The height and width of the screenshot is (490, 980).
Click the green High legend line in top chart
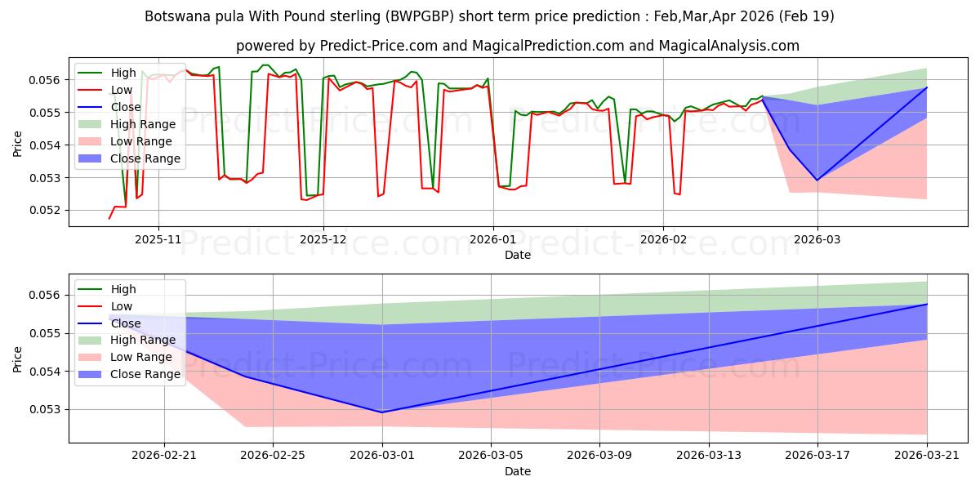click(93, 73)
